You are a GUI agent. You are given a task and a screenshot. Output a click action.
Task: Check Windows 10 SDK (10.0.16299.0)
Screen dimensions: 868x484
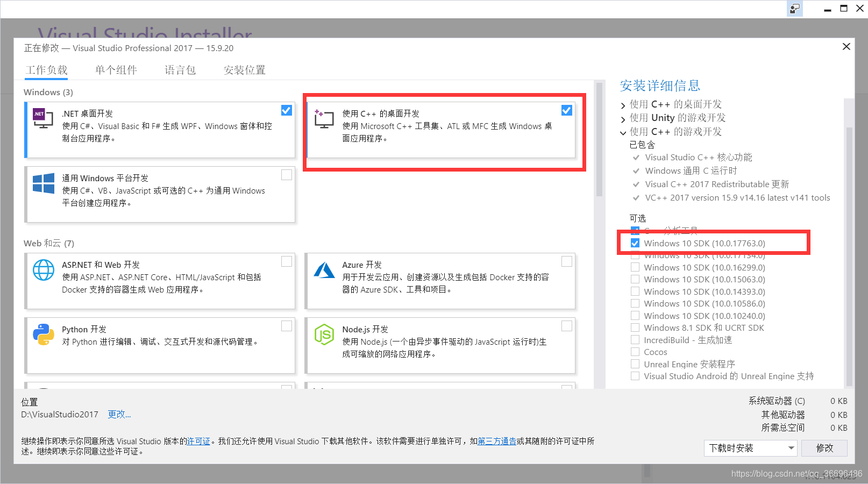point(635,267)
